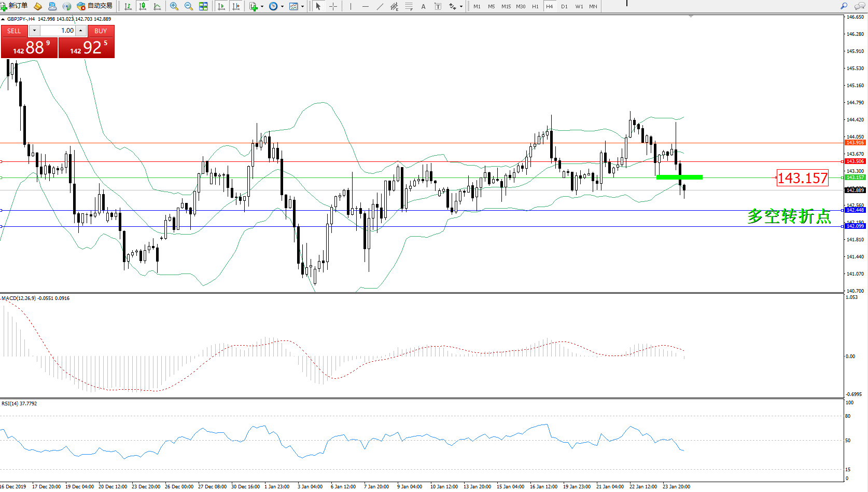This screenshot has width=868, height=492.
Task: Switch to the H1 timeframe
Action: [x=535, y=6]
